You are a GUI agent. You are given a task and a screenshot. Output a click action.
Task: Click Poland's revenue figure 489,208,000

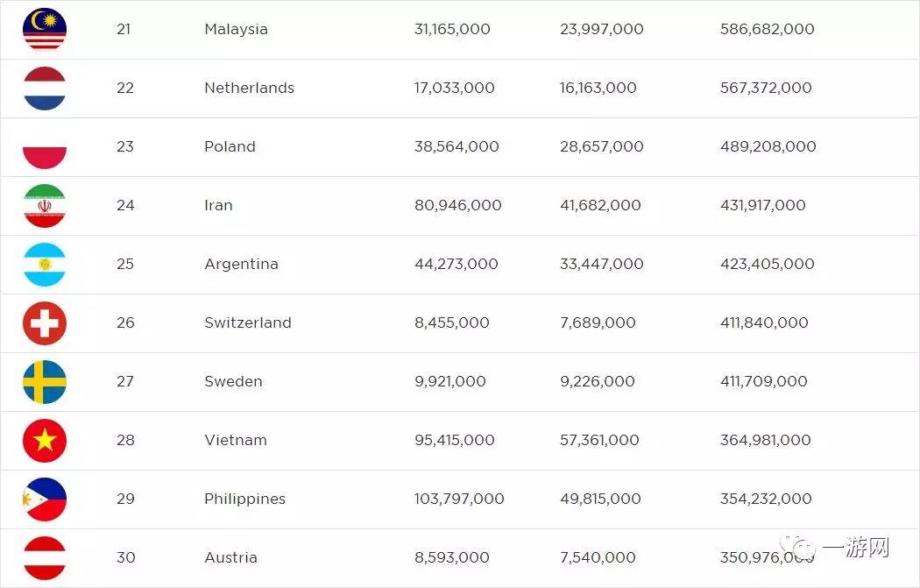768,146
